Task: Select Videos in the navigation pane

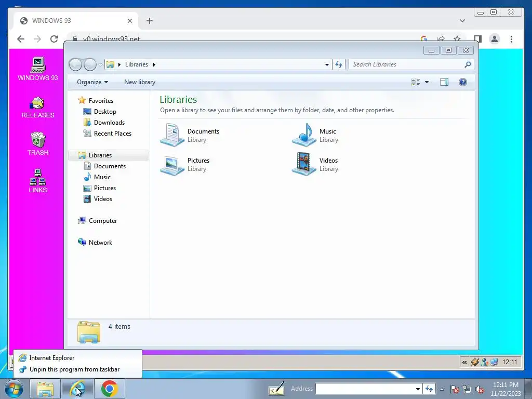Action: pos(103,199)
